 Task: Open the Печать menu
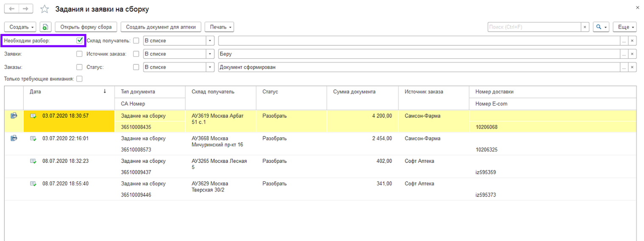click(x=219, y=27)
